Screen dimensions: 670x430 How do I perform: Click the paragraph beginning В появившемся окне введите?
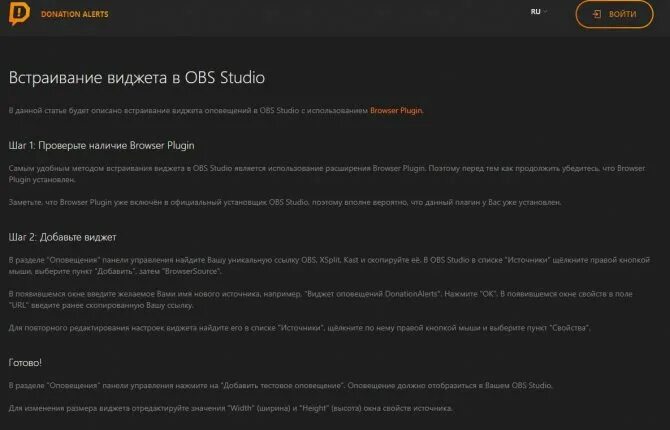click(x=320, y=300)
